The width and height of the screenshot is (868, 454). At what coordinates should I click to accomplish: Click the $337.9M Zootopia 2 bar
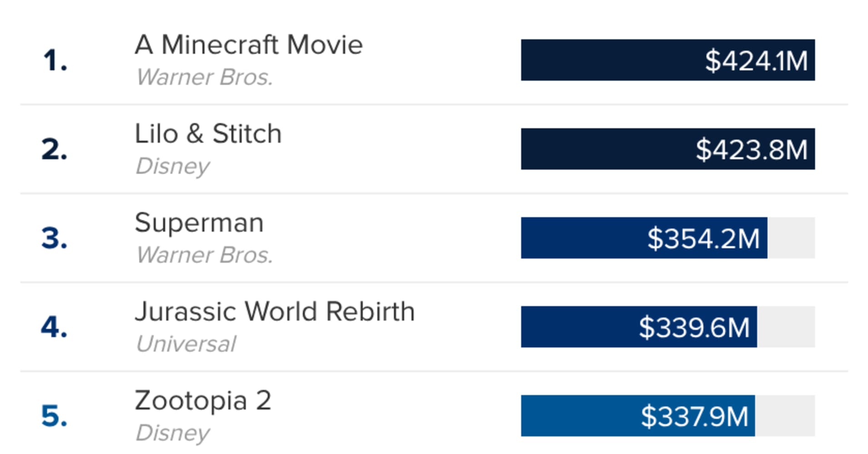638,416
